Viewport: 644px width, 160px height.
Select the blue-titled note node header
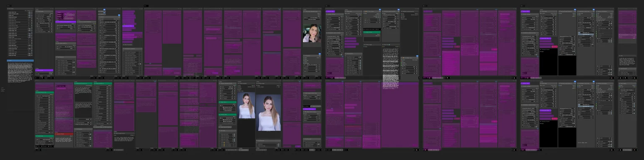[x=20, y=60]
